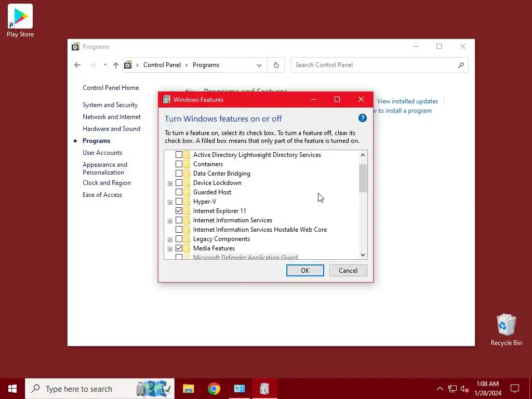
Task: Enable the Hyper-V checkbox
Action: pos(179,201)
